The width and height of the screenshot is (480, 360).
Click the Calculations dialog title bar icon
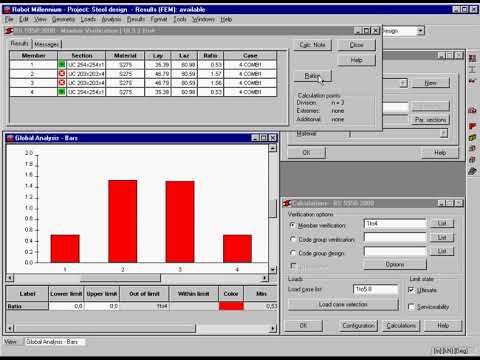pos(287,203)
